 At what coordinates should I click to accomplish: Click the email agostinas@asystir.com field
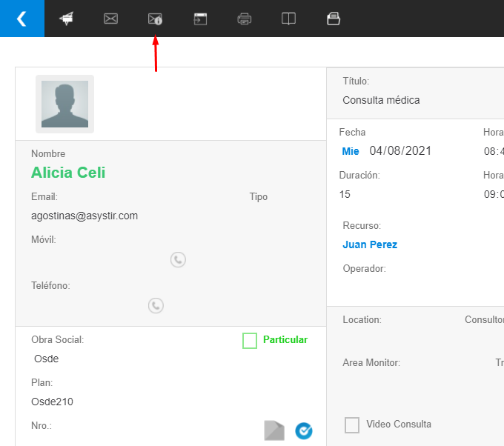point(84,216)
